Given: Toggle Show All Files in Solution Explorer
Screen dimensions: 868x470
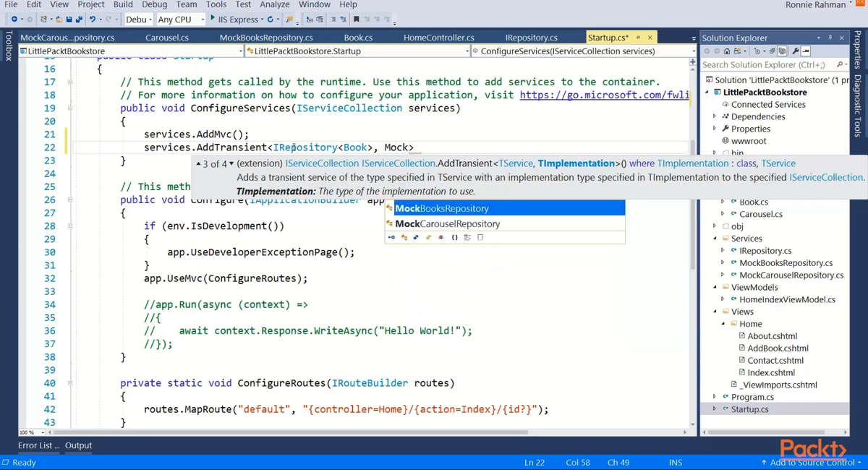Looking at the screenshot, I should [782, 51].
